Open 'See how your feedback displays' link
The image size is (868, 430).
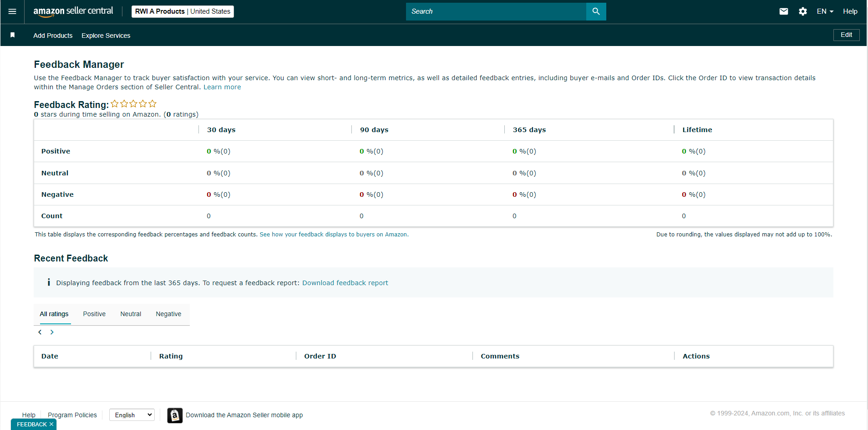click(x=334, y=235)
